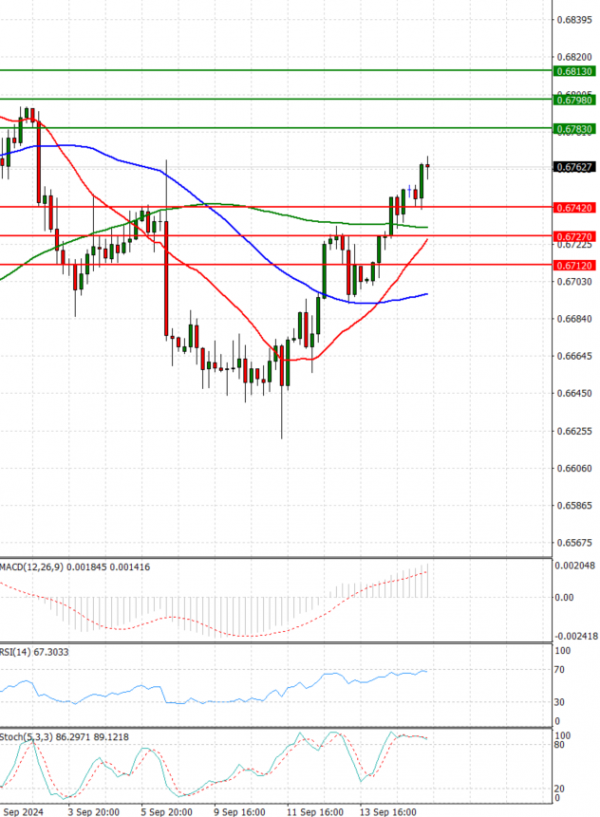
Task: Click the RSI scale level 30
Action: coord(559,702)
